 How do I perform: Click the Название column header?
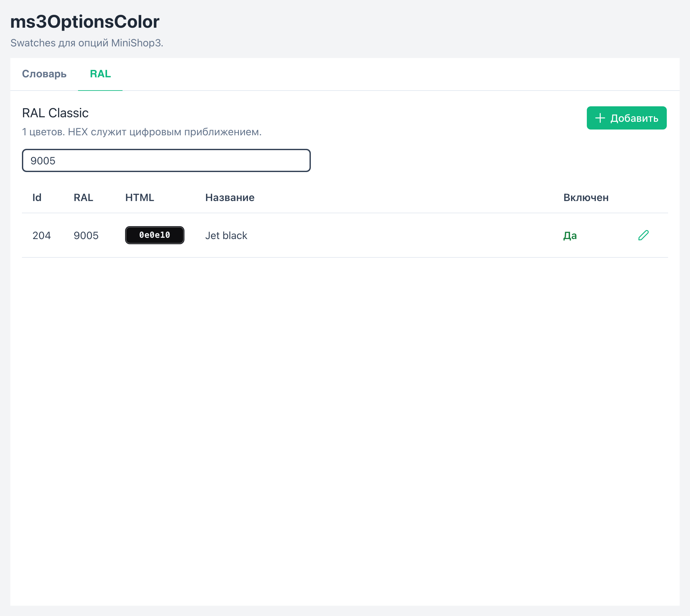(230, 197)
